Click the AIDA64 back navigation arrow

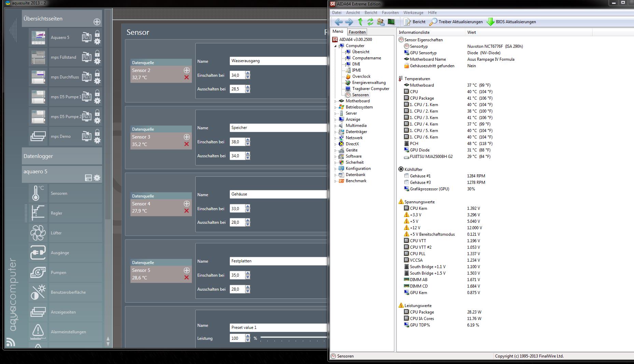(338, 22)
